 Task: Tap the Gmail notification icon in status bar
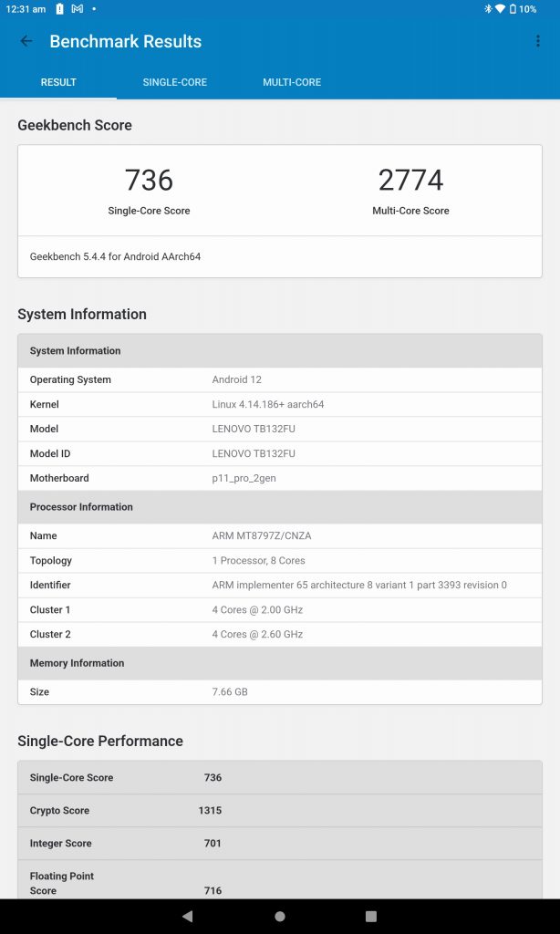[x=78, y=9]
